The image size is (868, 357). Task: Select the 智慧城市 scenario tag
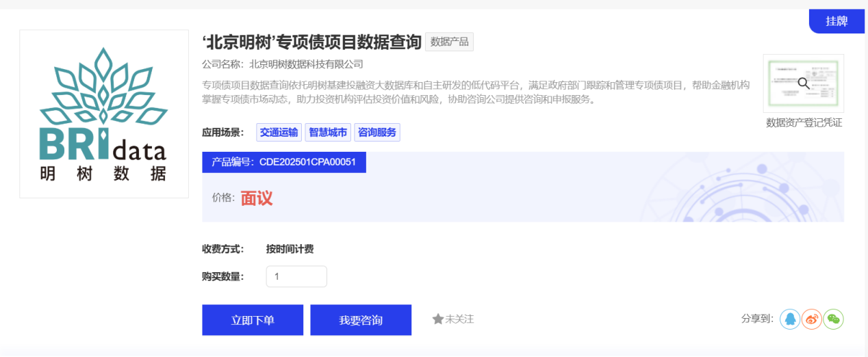point(328,133)
